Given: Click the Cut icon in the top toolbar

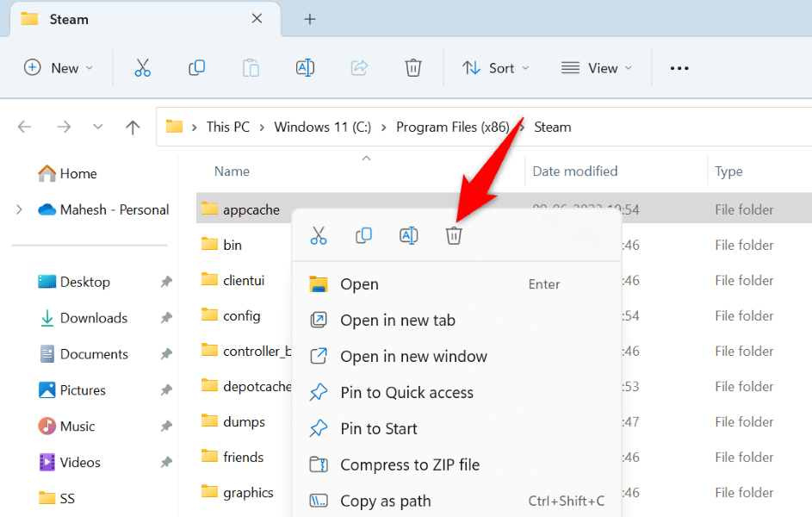Looking at the screenshot, I should coord(142,68).
